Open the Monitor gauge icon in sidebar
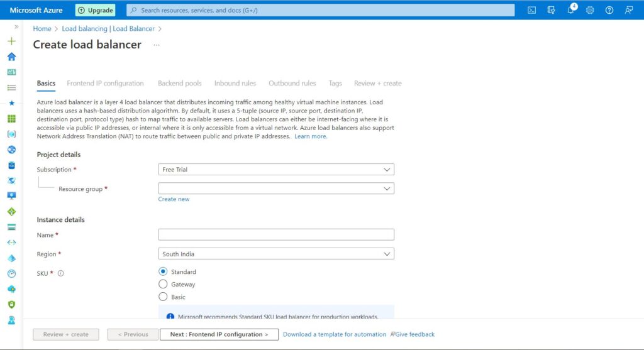644x350 pixels. 11,274
